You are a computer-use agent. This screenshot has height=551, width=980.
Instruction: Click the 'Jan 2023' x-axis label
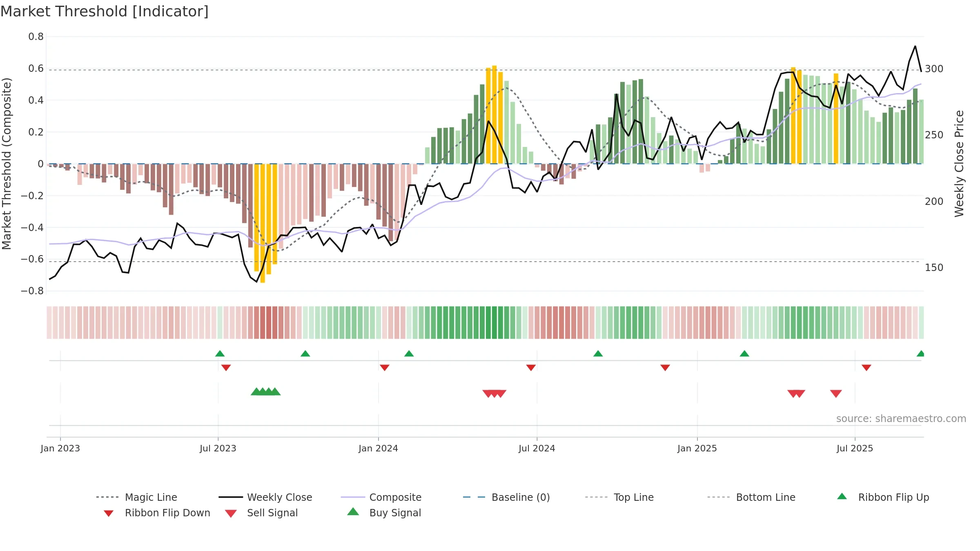60,448
